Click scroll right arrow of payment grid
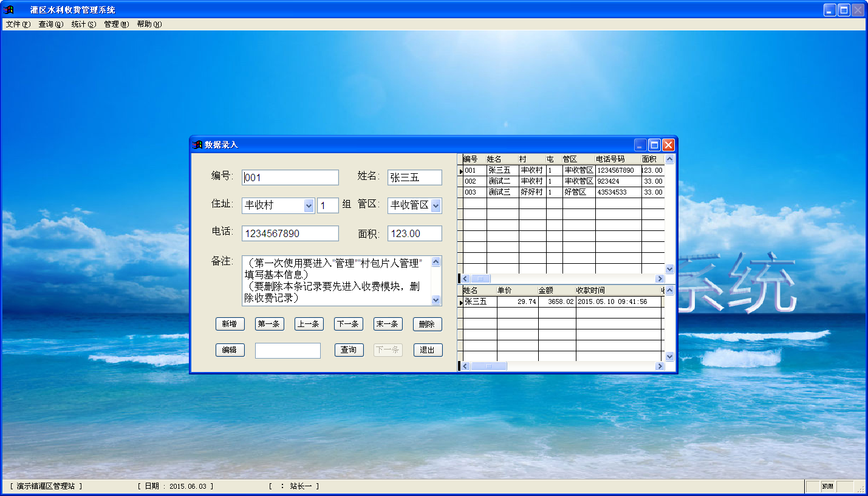The width and height of the screenshot is (868, 496). [x=660, y=367]
